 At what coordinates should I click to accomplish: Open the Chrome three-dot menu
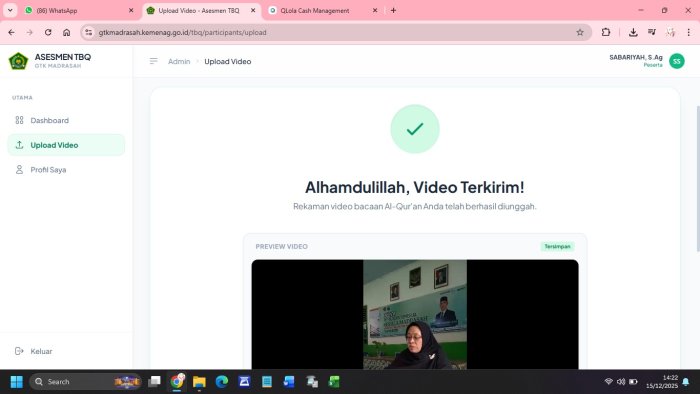(688, 32)
